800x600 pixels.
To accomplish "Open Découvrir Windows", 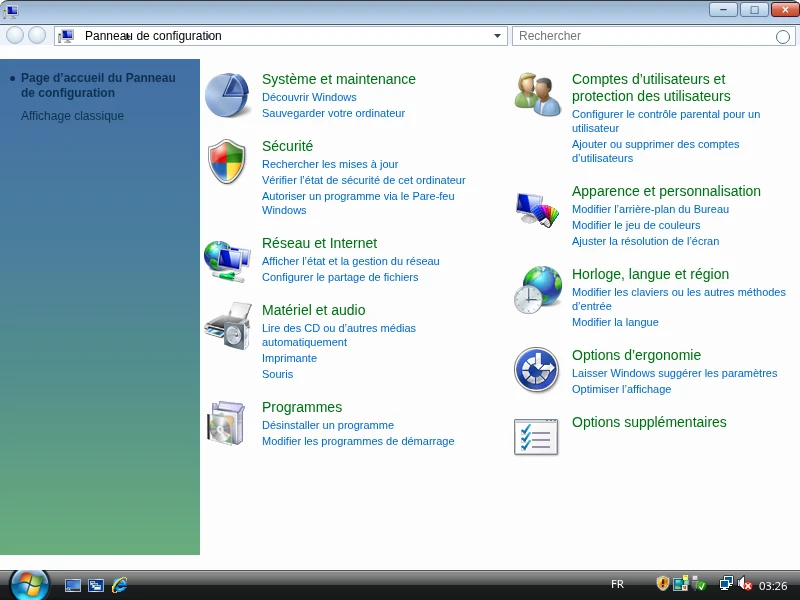I will coord(309,97).
